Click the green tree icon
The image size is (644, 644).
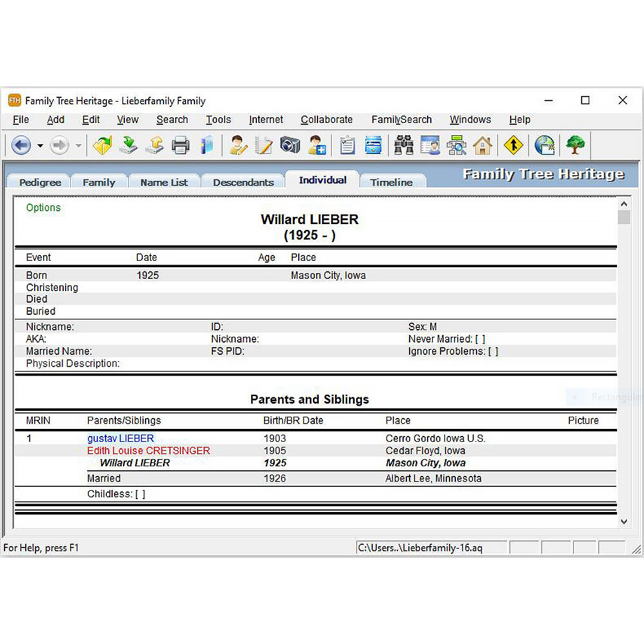(x=575, y=145)
